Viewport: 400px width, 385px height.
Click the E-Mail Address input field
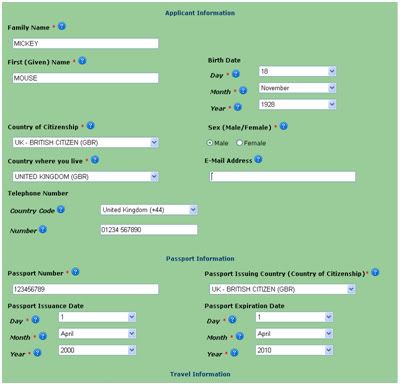(x=282, y=177)
